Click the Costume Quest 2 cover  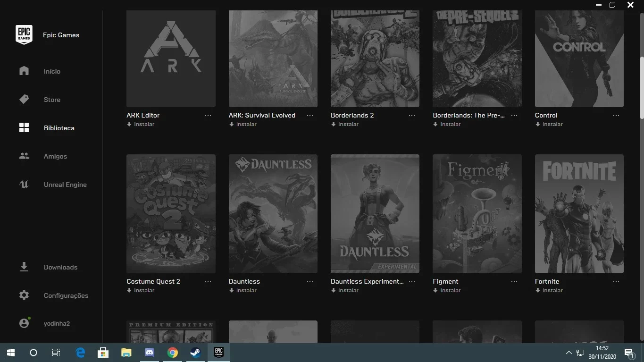(x=171, y=214)
